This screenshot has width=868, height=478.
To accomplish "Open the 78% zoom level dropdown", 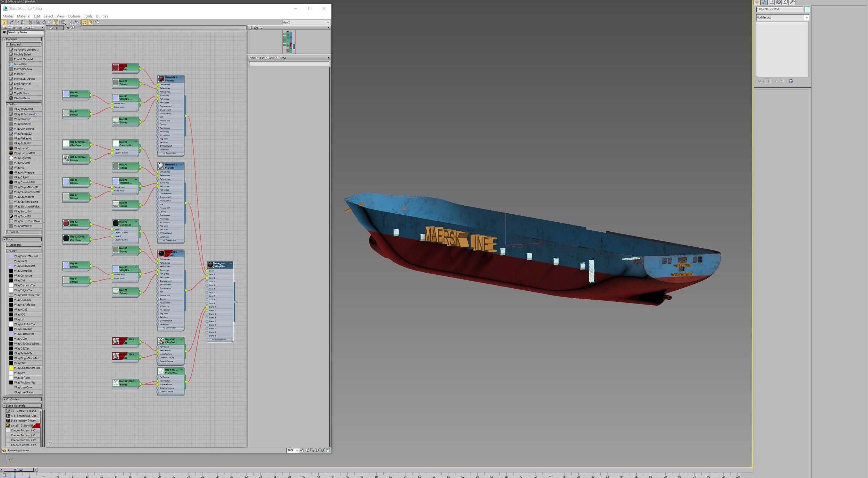I will point(297,450).
